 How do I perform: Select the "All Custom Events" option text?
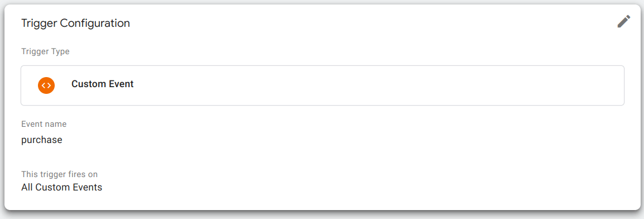(x=61, y=188)
